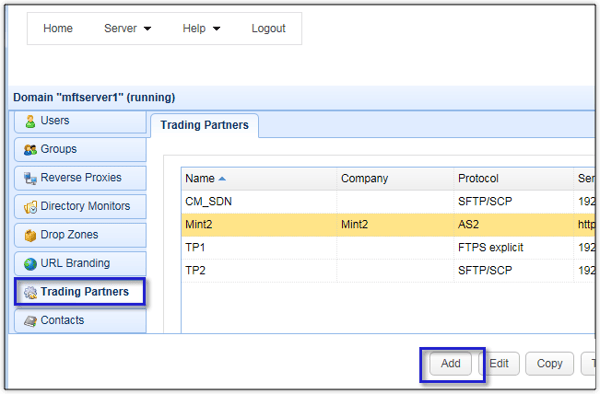Go to Home in the top menu
The image size is (600, 394).
click(x=58, y=28)
